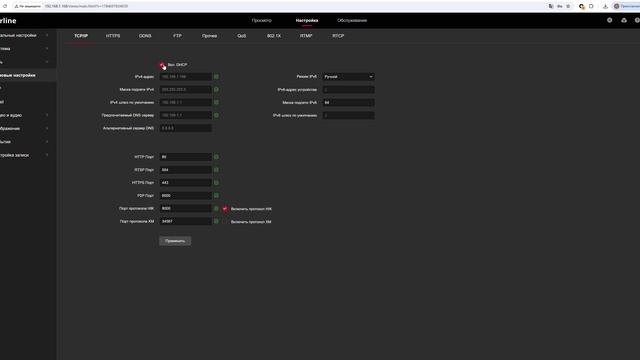Click the round icon next to the cloud icon
This screenshot has width=640, height=360.
click(609, 20)
